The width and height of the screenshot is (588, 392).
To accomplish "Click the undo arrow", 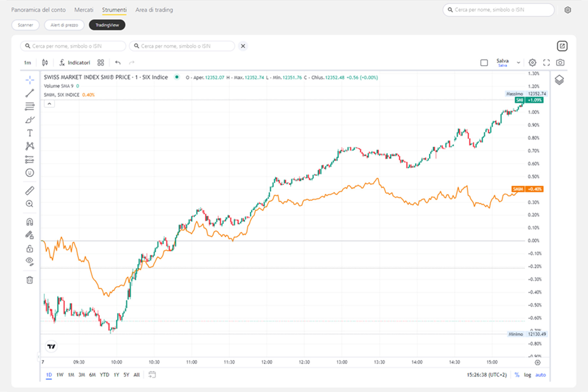I will [x=118, y=62].
